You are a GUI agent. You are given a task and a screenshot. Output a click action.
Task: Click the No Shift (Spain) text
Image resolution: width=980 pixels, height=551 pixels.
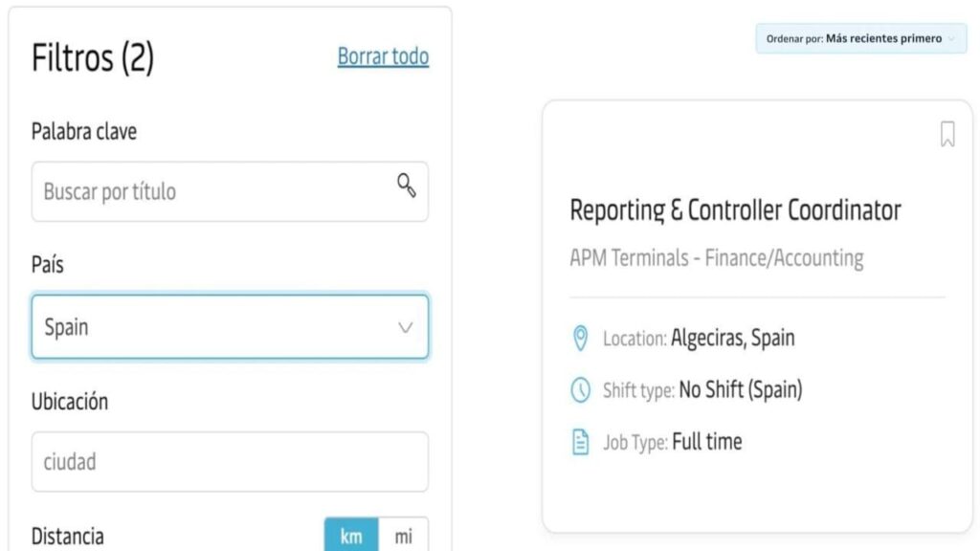tap(741, 390)
